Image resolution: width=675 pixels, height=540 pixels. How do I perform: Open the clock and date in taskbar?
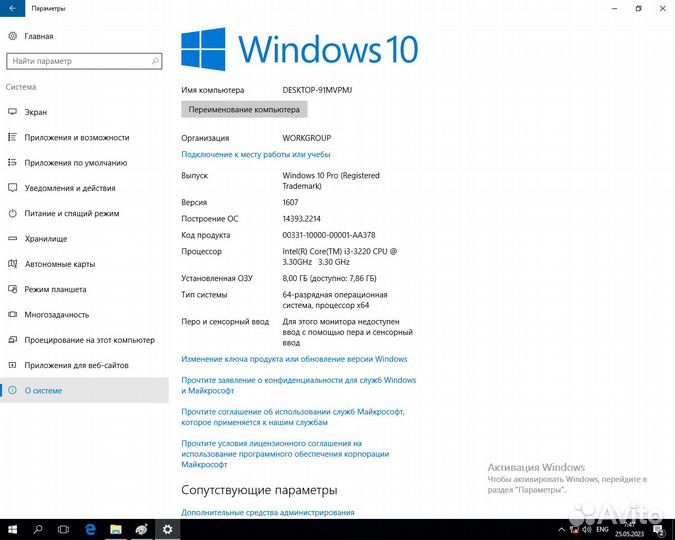[x=629, y=530]
